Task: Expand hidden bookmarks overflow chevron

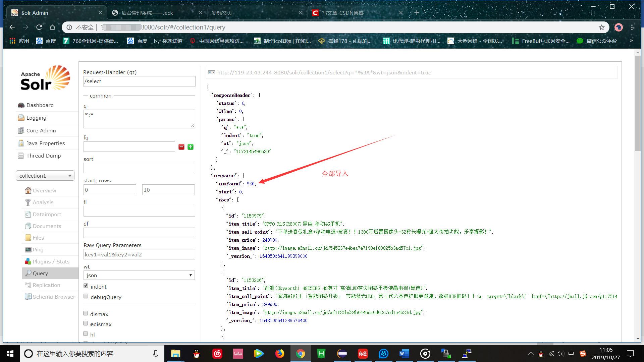Action: 631,41
